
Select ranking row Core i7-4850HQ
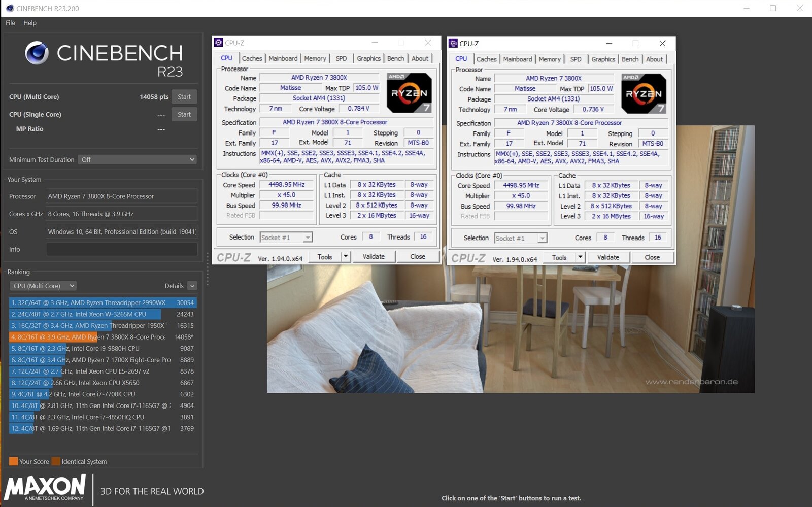(x=103, y=417)
